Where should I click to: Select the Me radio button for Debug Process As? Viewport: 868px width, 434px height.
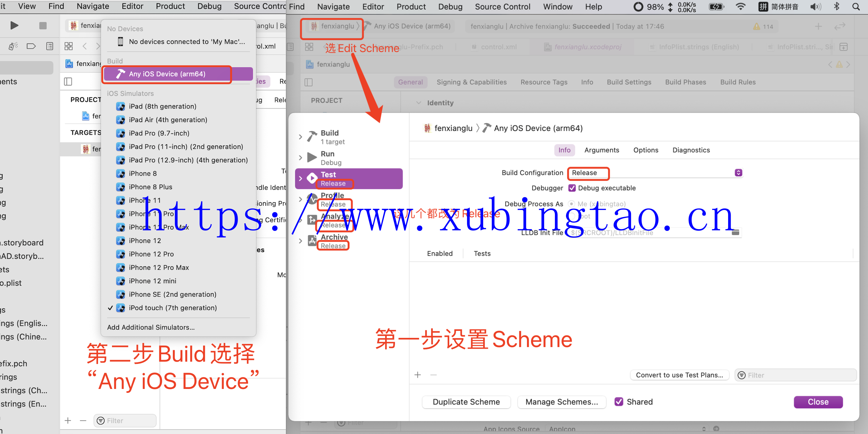tap(571, 204)
